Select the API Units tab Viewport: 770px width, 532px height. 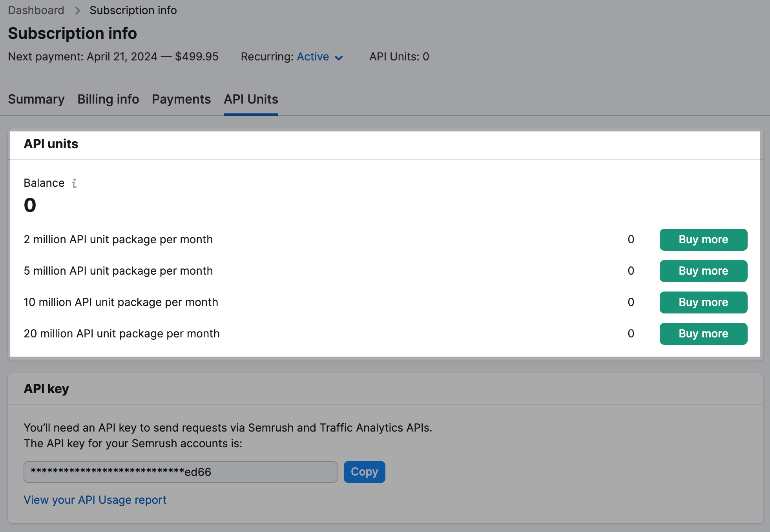(251, 99)
